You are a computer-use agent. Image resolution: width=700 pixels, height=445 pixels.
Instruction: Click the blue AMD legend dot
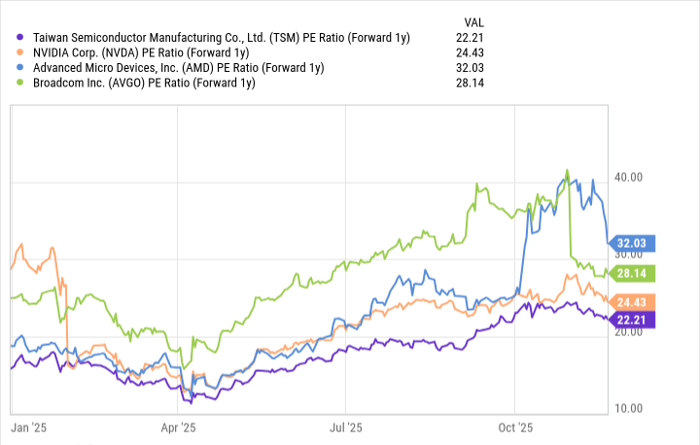coord(10,67)
